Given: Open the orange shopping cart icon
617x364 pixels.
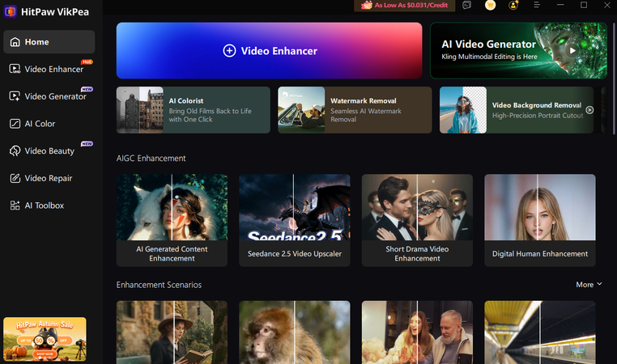Looking at the screenshot, I should coord(490,5).
